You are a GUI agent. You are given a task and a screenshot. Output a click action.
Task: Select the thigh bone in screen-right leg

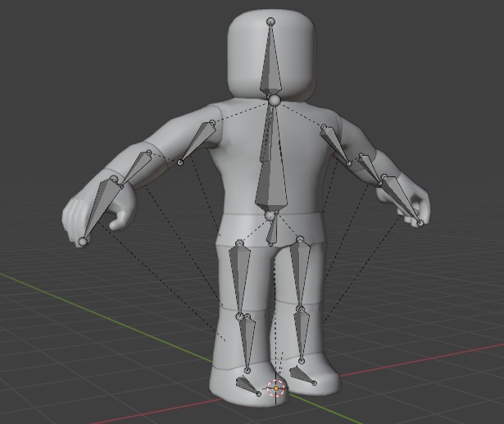300,273
